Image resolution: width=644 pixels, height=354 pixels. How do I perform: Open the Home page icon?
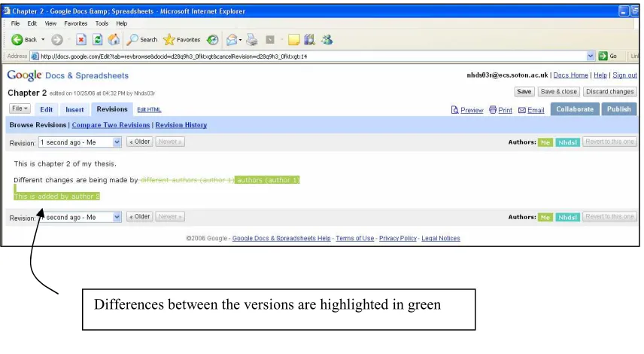[x=114, y=39]
